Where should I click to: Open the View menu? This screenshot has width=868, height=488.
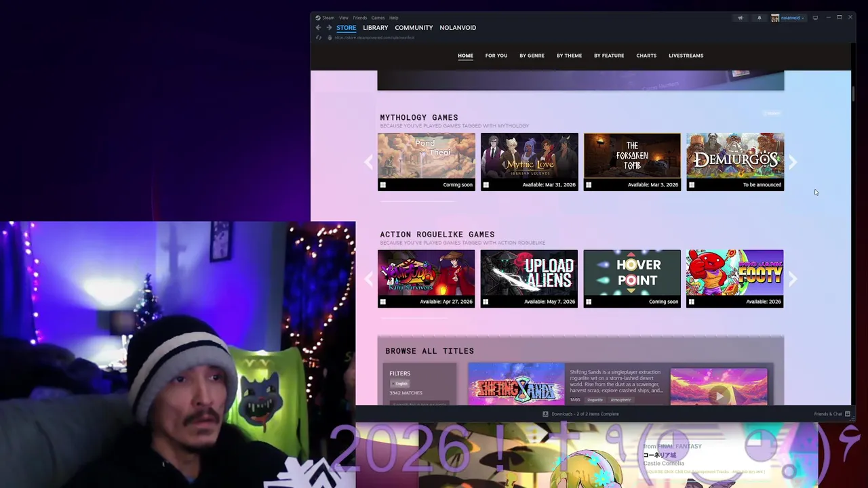coord(344,18)
